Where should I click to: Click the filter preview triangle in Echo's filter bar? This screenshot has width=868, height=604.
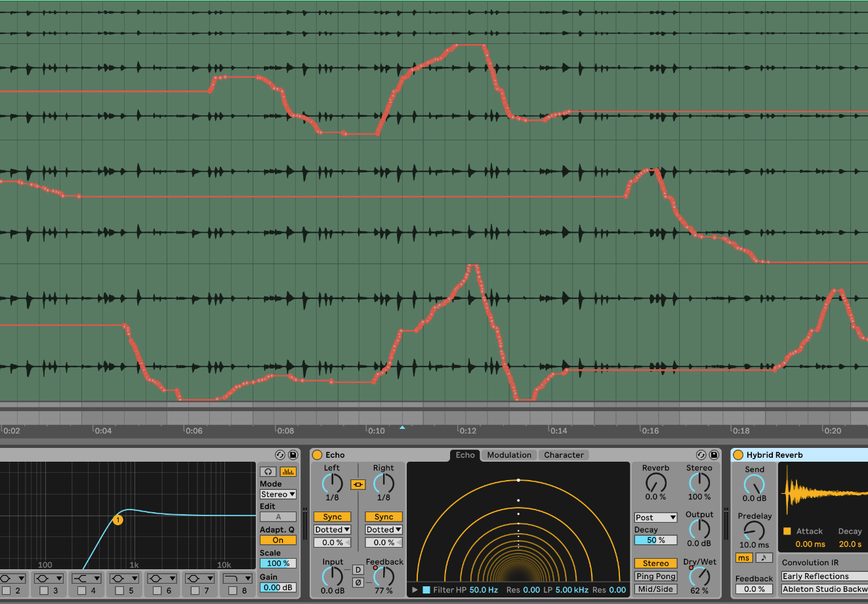point(414,590)
